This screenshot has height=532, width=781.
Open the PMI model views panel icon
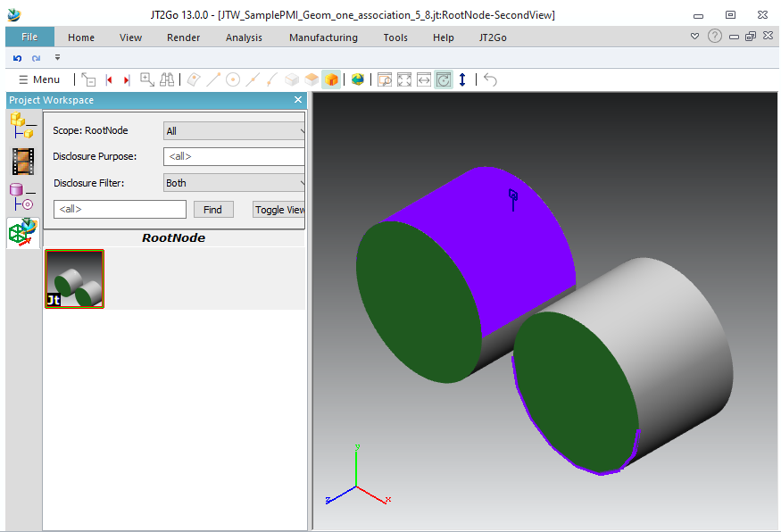tap(23, 233)
